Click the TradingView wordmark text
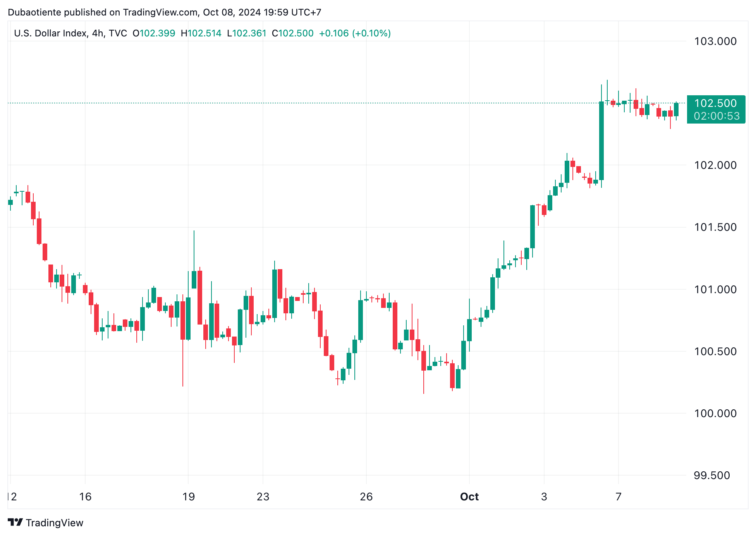The width and height of the screenshot is (756, 536). pyautogui.click(x=55, y=523)
